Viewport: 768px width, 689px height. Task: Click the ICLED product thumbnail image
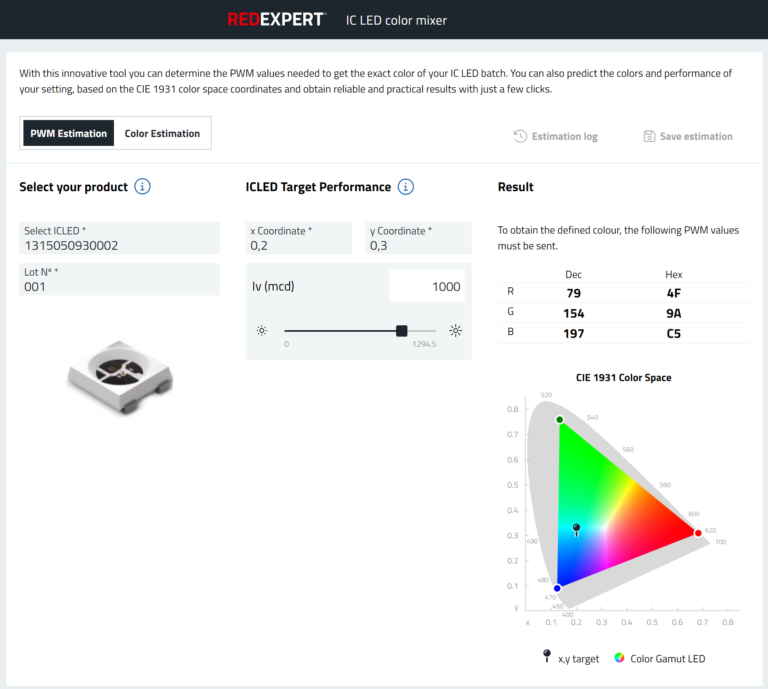pos(120,376)
